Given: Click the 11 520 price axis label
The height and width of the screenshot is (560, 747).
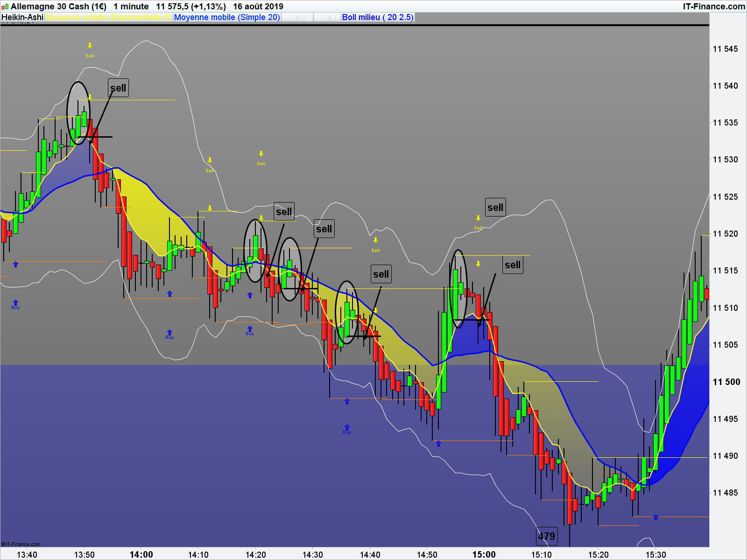Looking at the screenshot, I should (726, 234).
